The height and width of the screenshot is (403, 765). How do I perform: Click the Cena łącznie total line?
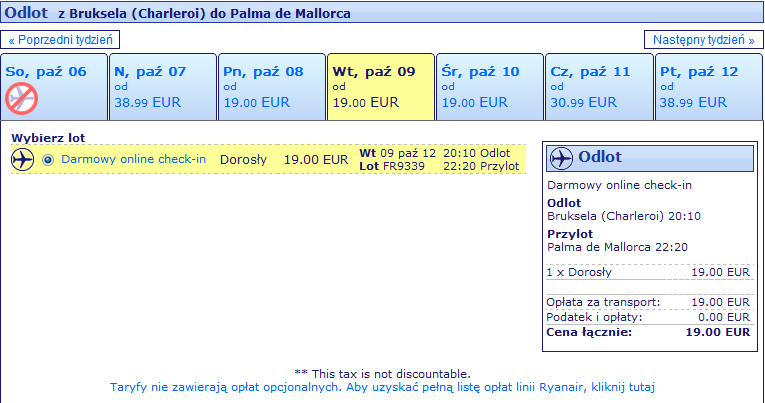click(648, 333)
